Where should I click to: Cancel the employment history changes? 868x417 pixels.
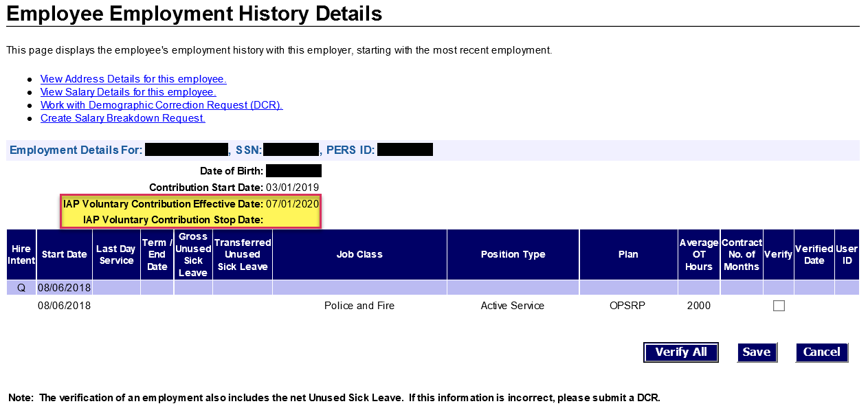(x=821, y=352)
